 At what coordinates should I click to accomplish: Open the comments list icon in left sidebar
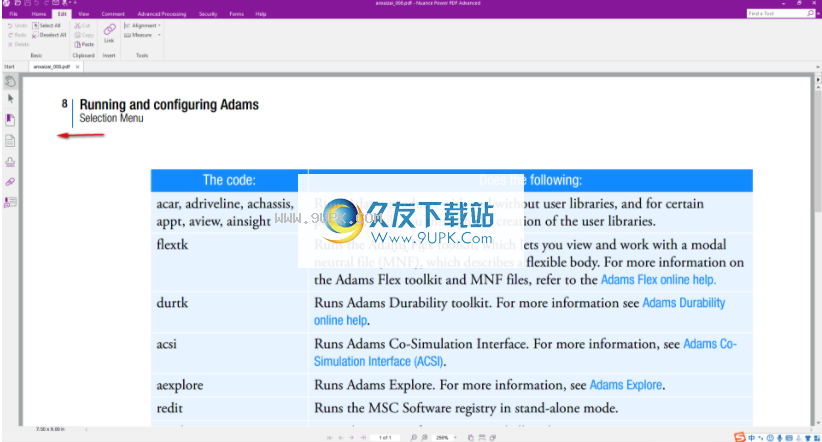[x=10, y=202]
